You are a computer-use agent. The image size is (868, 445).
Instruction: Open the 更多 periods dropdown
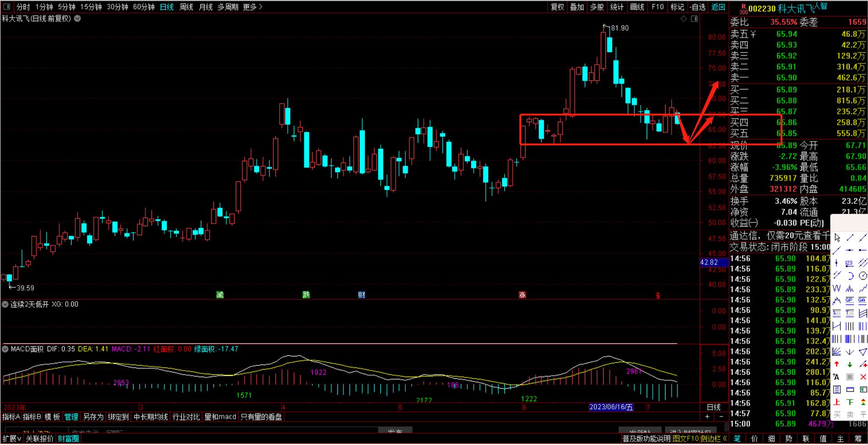(x=252, y=7)
